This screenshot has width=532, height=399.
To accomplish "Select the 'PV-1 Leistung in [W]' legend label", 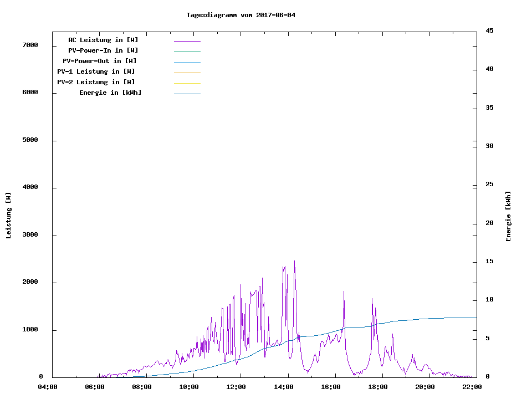I will click(x=96, y=71).
